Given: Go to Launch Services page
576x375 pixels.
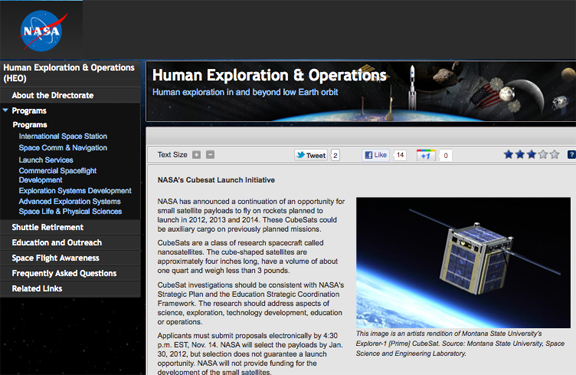Looking at the screenshot, I should coord(46,160).
